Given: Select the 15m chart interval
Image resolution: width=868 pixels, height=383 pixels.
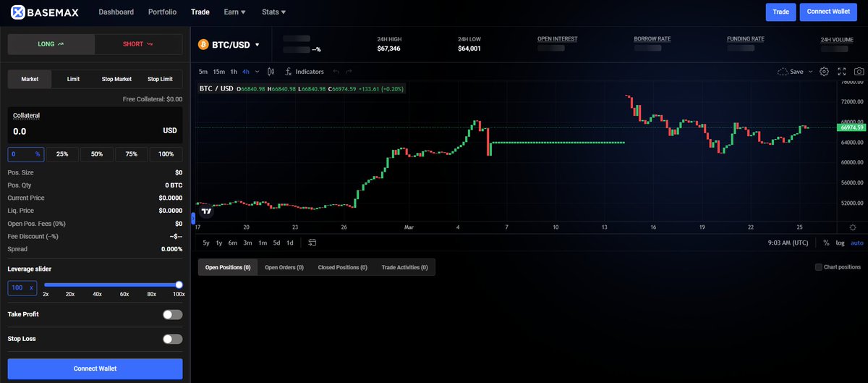Looking at the screenshot, I should tap(219, 72).
